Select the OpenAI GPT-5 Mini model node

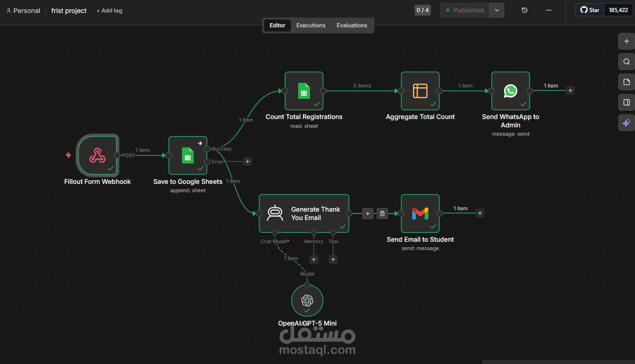click(x=307, y=301)
